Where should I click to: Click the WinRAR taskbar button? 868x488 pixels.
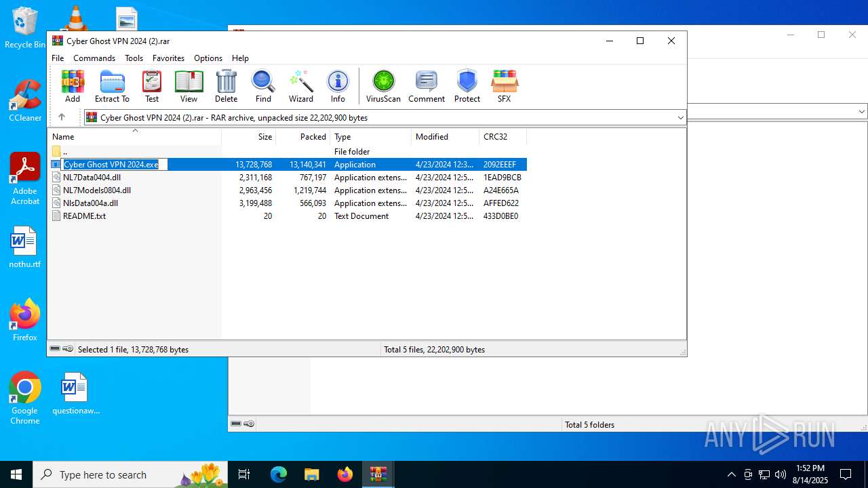click(378, 474)
